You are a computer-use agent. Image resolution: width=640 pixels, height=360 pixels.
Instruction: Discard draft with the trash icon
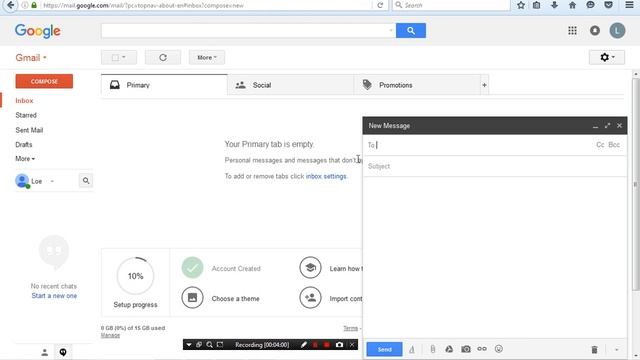[x=594, y=349]
